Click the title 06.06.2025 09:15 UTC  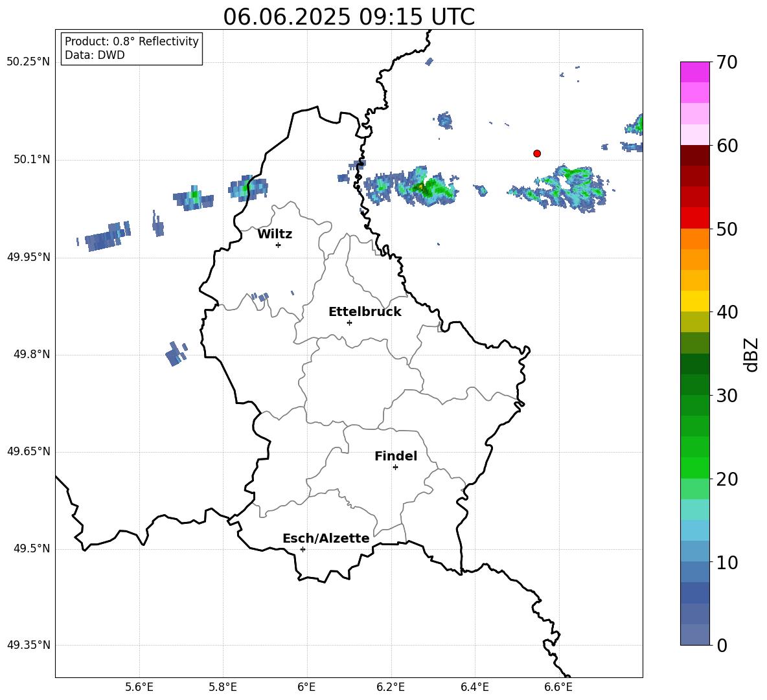pos(349,17)
